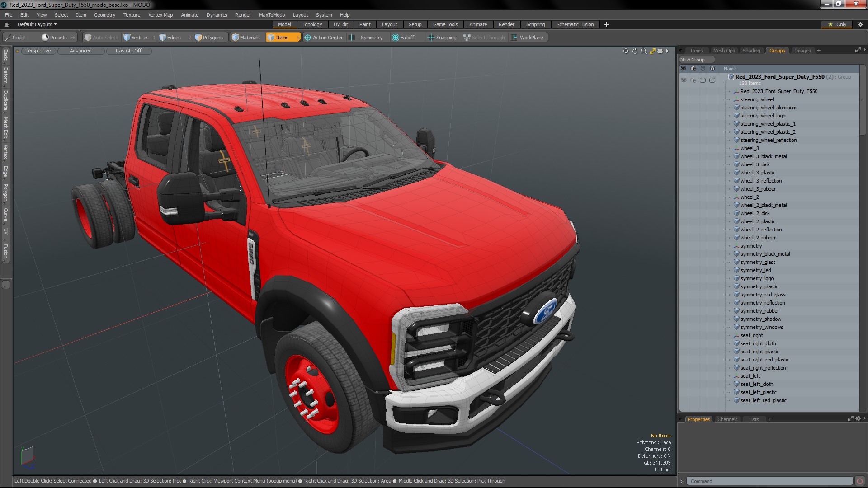This screenshot has height=488, width=868.
Task: Click the home icon beside Default Layouts
Action: point(6,24)
